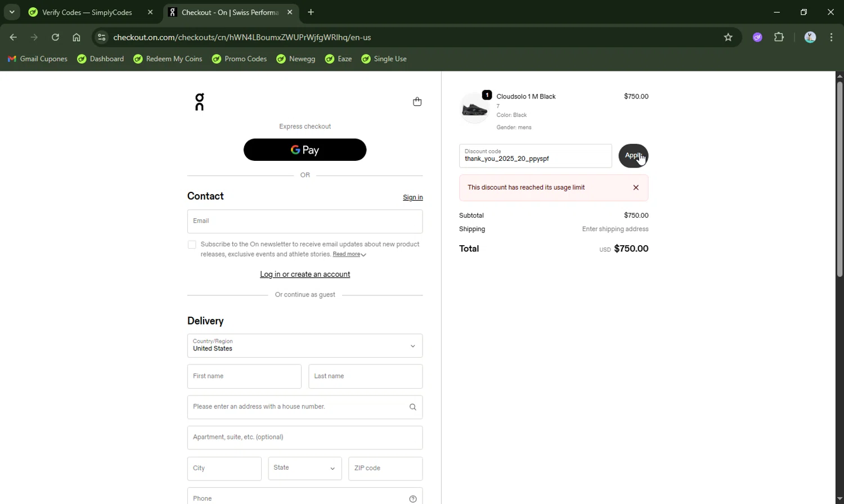Click the page vertical scrollbar

[839, 180]
